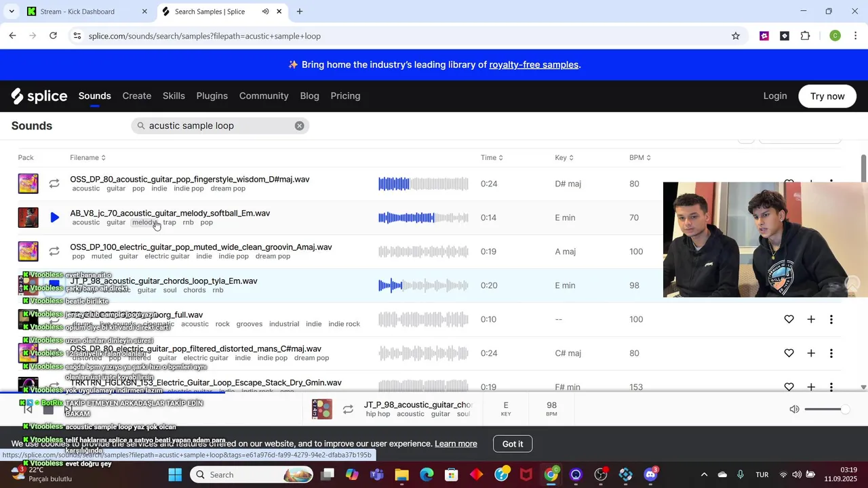868x488 pixels.
Task: Click the Login link
Action: (775, 96)
